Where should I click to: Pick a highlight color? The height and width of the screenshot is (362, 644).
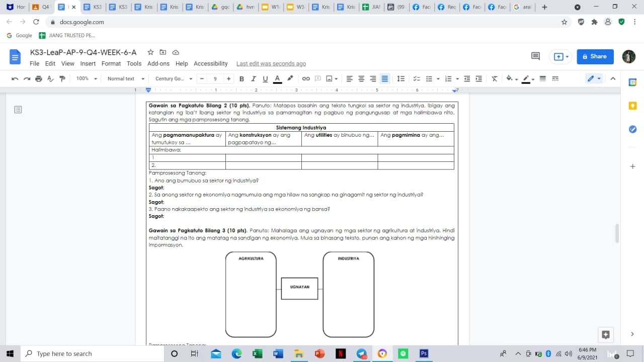pos(290,79)
